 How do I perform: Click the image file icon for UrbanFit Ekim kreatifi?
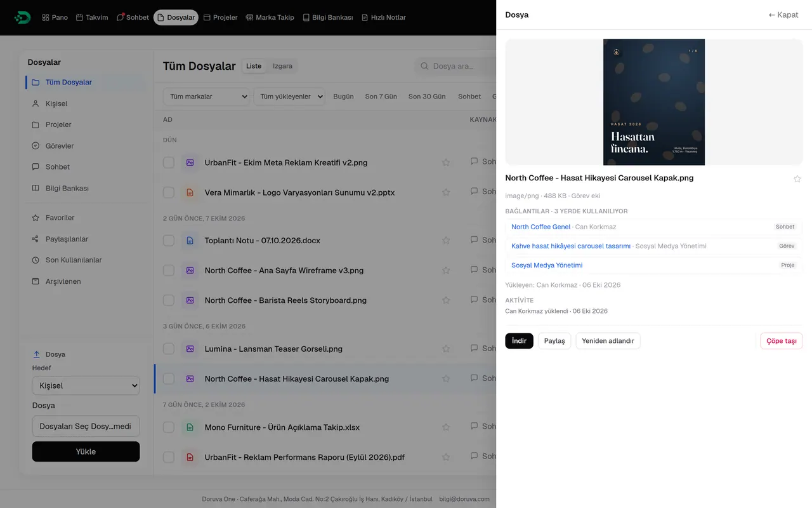click(190, 163)
